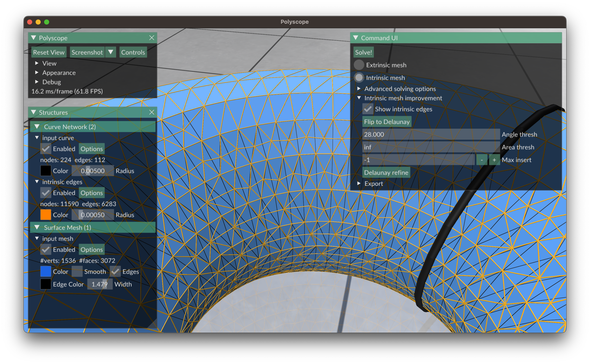Open the Screenshot dropdown arrow

(111, 52)
